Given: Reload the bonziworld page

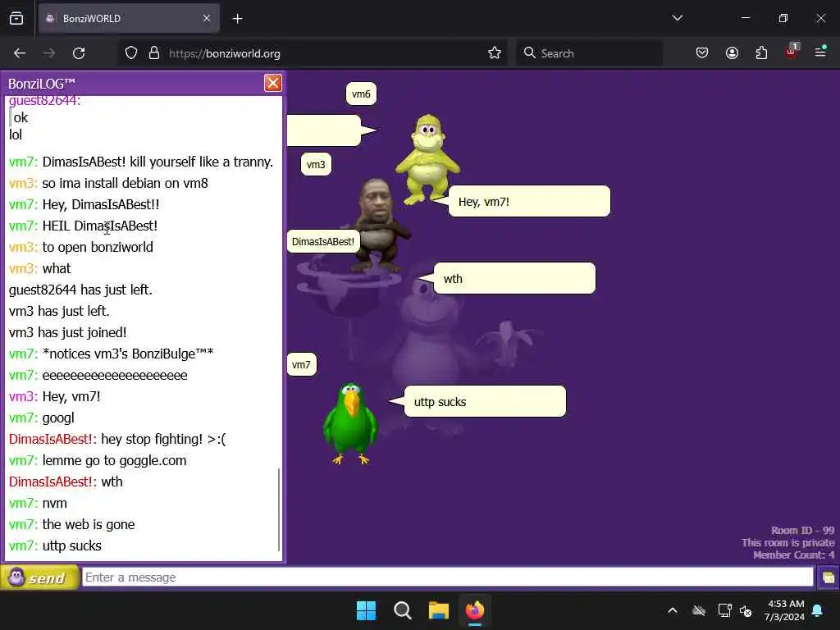Looking at the screenshot, I should [79, 53].
